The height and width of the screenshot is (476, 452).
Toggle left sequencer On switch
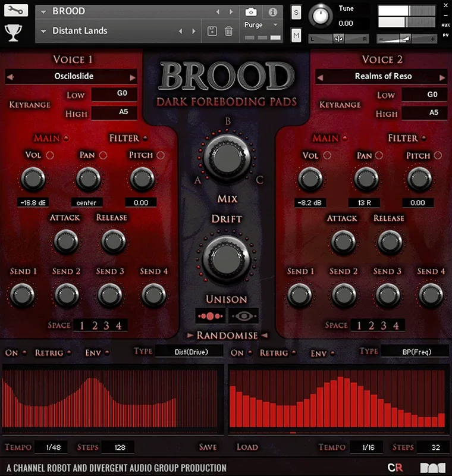click(24, 353)
